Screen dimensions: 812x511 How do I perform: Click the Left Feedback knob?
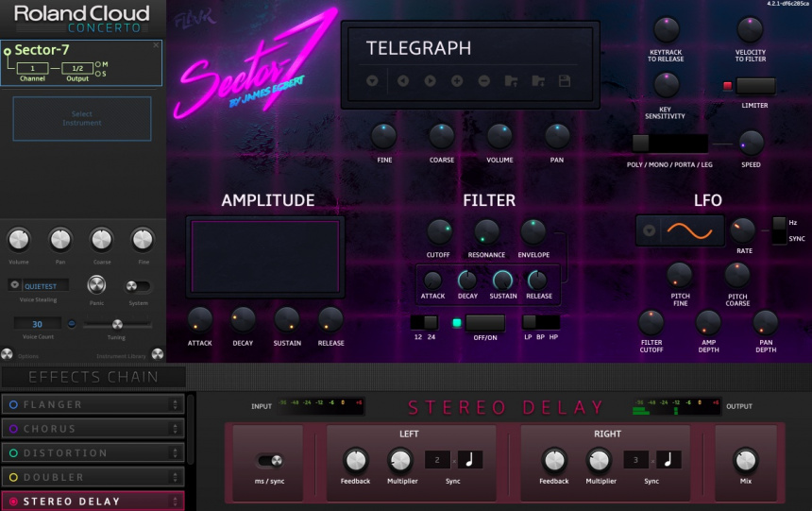point(356,460)
